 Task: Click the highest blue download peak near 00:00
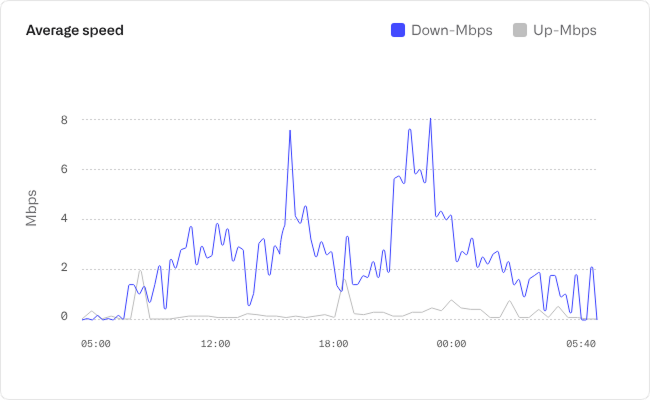[430, 119]
